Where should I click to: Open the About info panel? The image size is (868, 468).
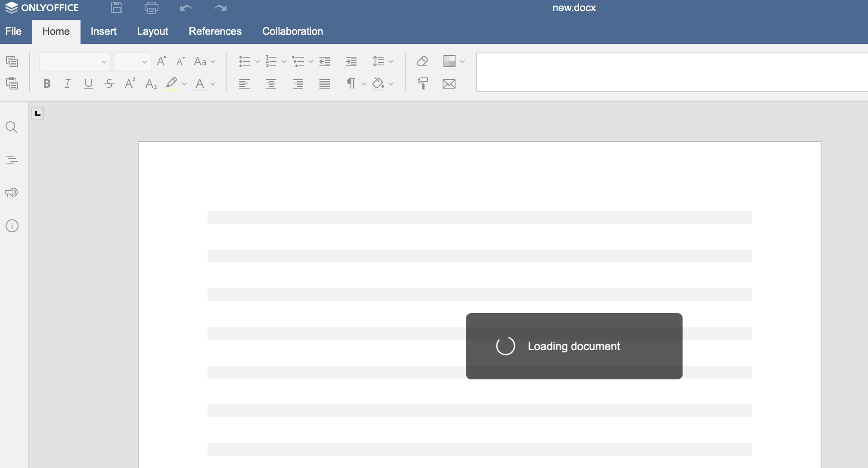[12, 226]
